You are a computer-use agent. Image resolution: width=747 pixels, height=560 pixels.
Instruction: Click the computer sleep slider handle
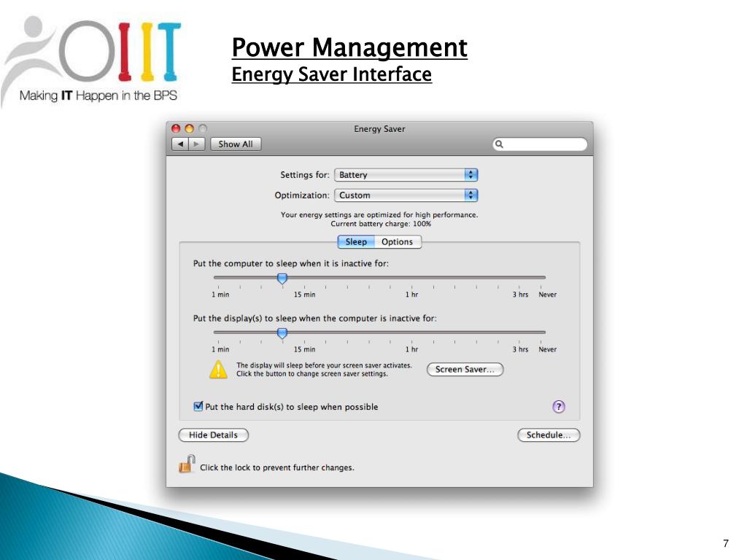click(282, 279)
